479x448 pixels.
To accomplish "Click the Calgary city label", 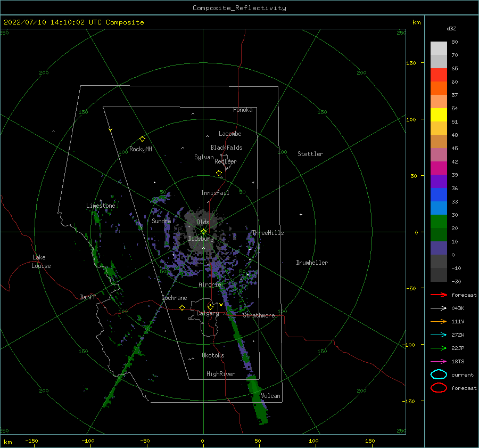I will (x=208, y=313).
